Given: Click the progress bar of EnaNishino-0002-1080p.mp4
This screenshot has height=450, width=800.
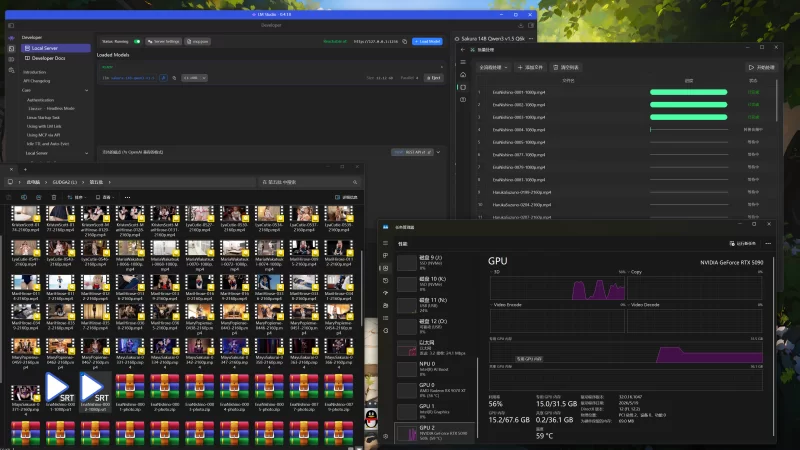Looking at the screenshot, I should point(688,105).
